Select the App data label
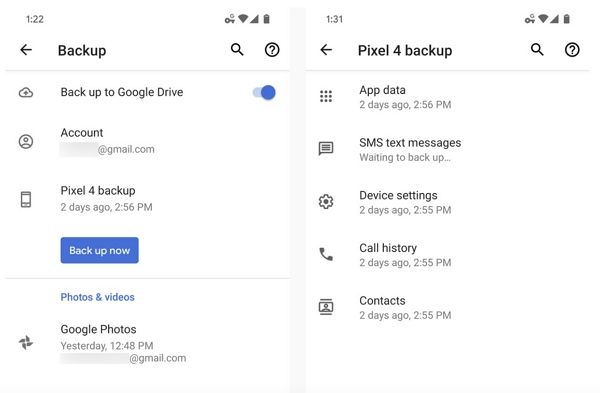600x393 pixels. coord(382,90)
